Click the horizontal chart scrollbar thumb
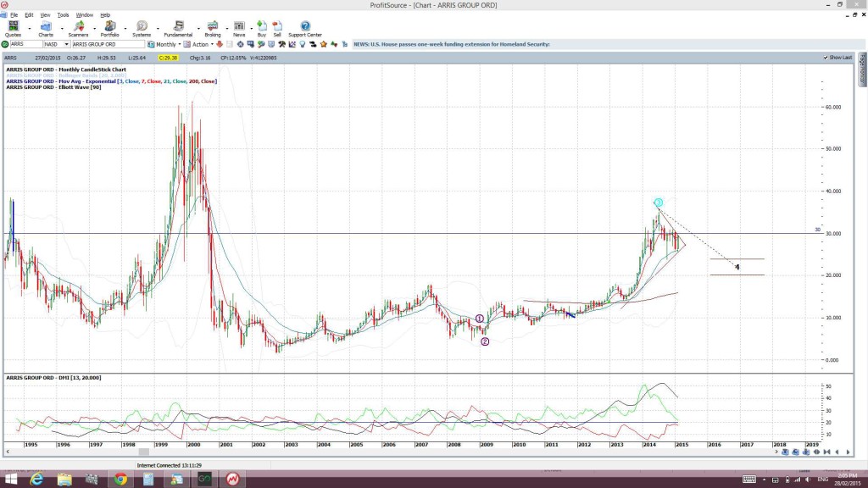The width and height of the screenshot is (868, 488). [x=143, y=452]
